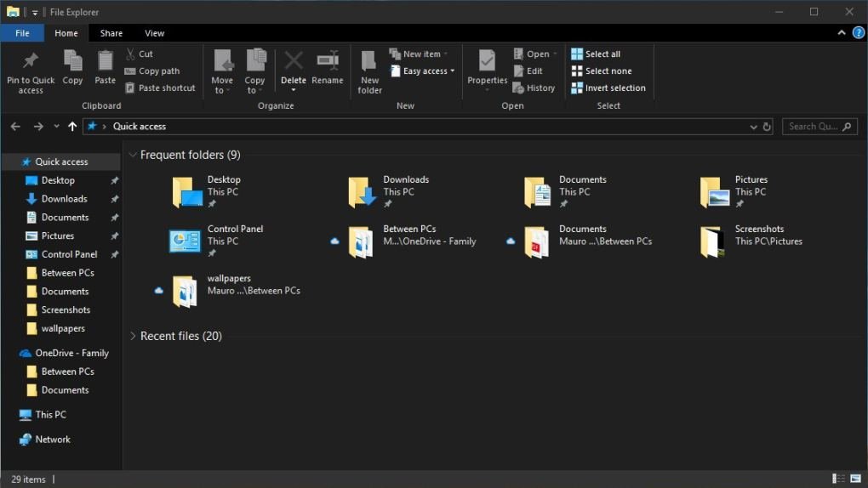Open the View ribbon tab
Image resolution: width=868 pixels, height=488 pixels.
[154, 33]
